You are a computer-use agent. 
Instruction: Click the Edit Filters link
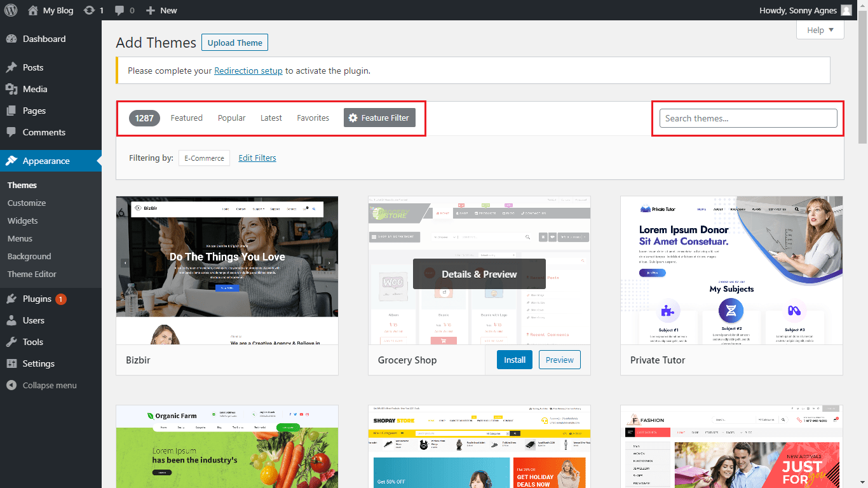coord(257,158)
